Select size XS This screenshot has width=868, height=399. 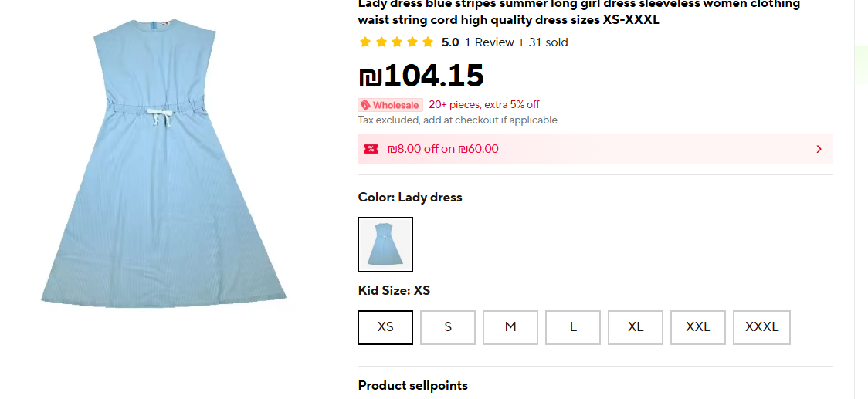(385, 327)
